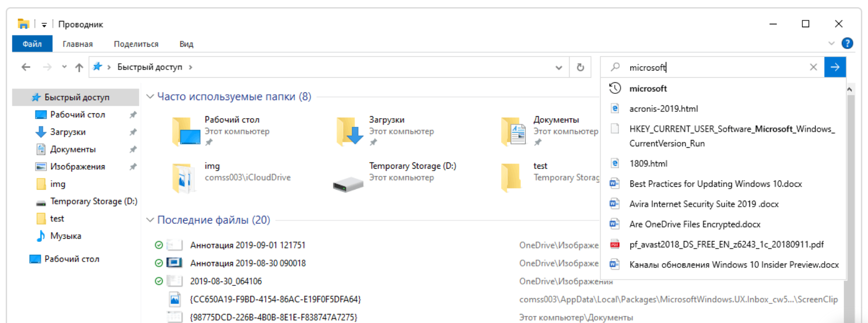
Task: Open the pf_avast2018 PDF suggestion
Action: [x=723, y=244]
